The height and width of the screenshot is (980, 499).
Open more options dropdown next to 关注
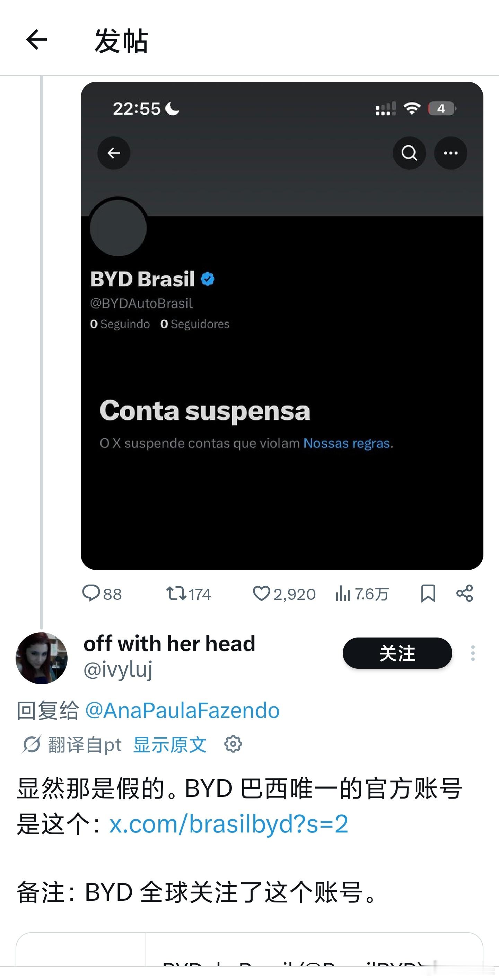[x=472, y=653]
